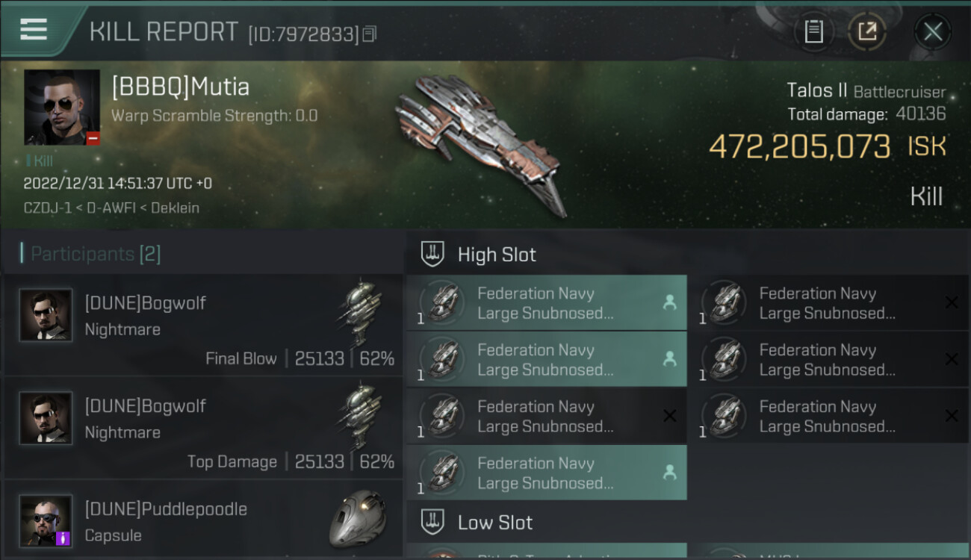Open the hamburger menu
971x560 pixels.
(x=34, y=30)
